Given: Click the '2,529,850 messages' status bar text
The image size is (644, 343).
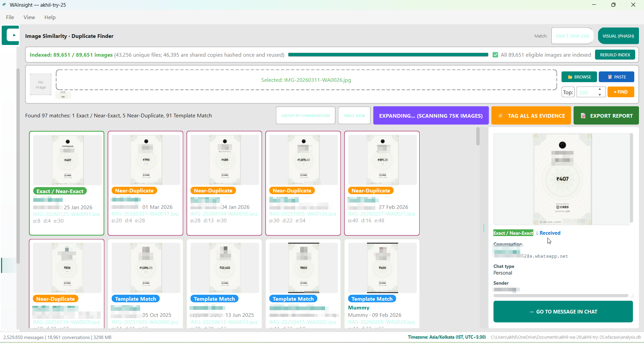Looking at the screenshot, I should coord(23,337).
